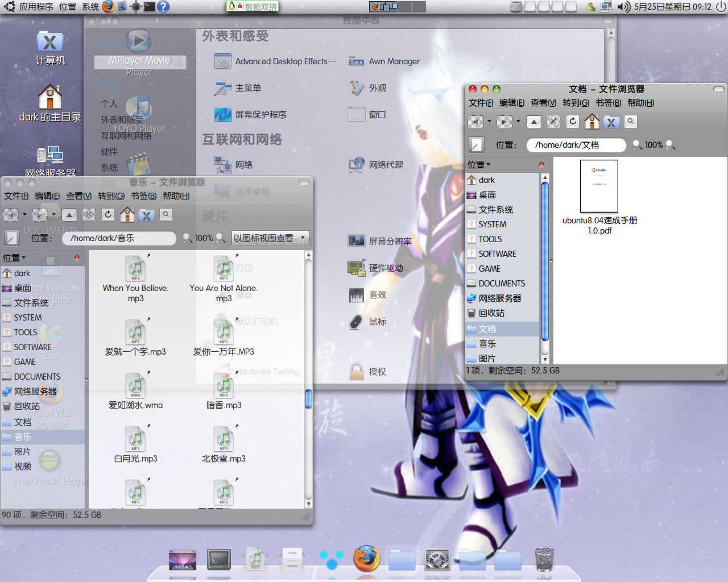Select 白月光.mp3 file
The height and width of the screenshot is (582, 728).
tap(135, 444)
